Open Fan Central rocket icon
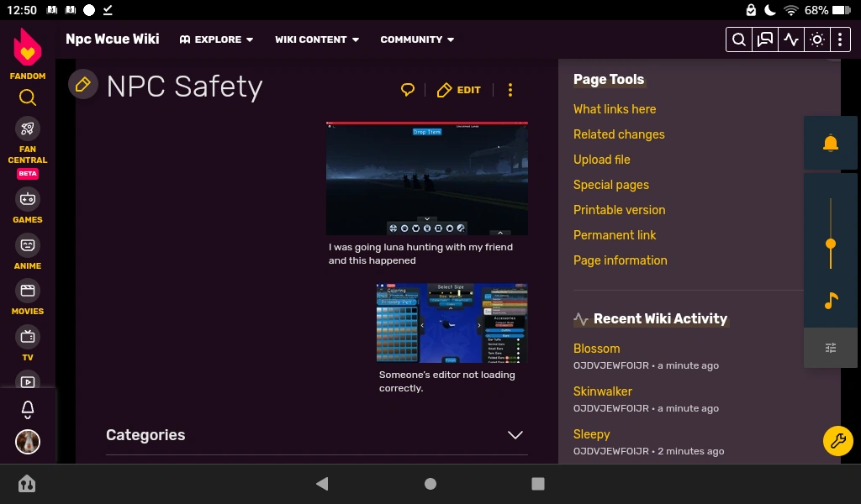Viewport: 861px width, 504px height. [x=28, y=129]
